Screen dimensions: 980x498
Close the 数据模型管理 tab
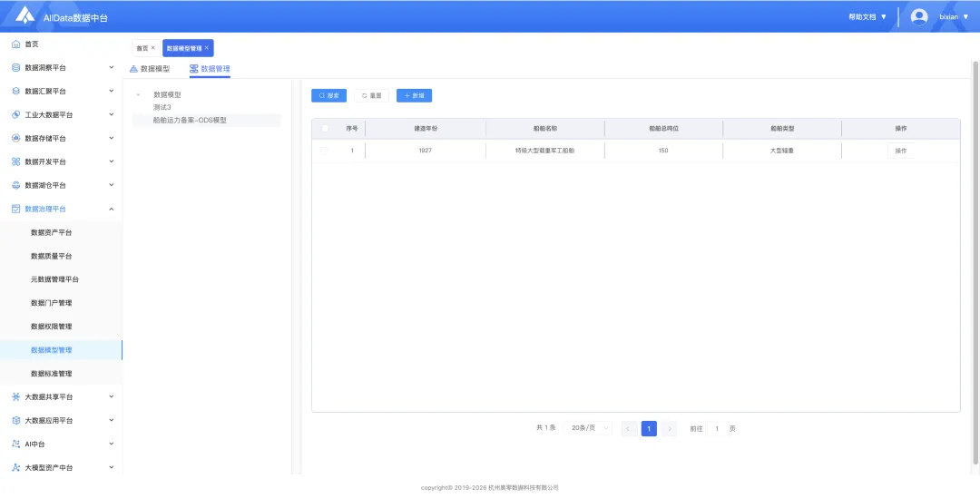207,47
